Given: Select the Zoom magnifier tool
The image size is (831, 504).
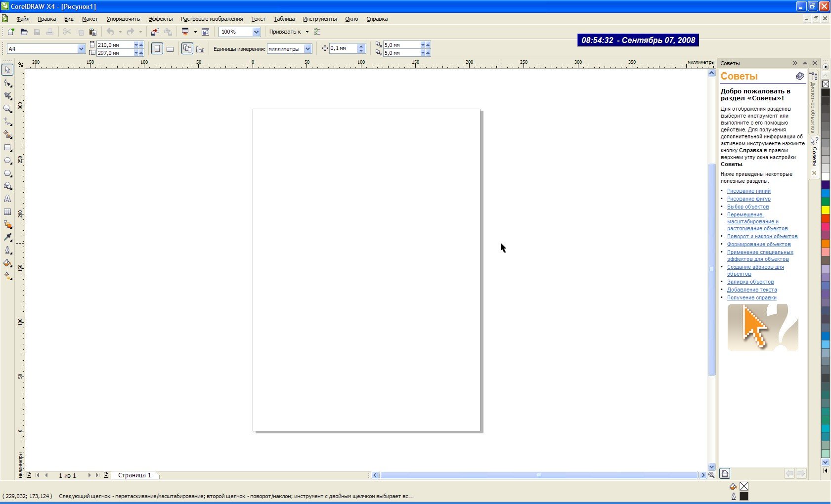Looking at the screenshot, I should pyautogui.click(x=8, y=109).
